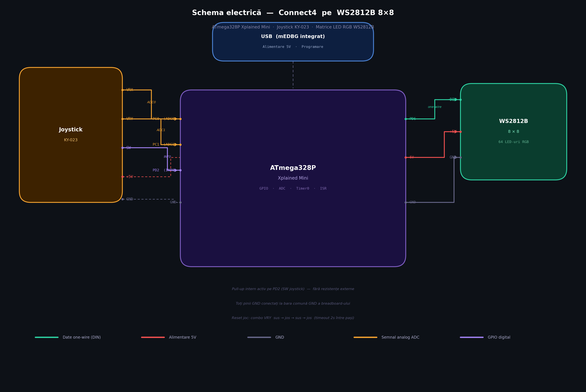586x392 pixels.
Task: Select the "Reset joc: combo VRY" note
Action: [293, 318]
